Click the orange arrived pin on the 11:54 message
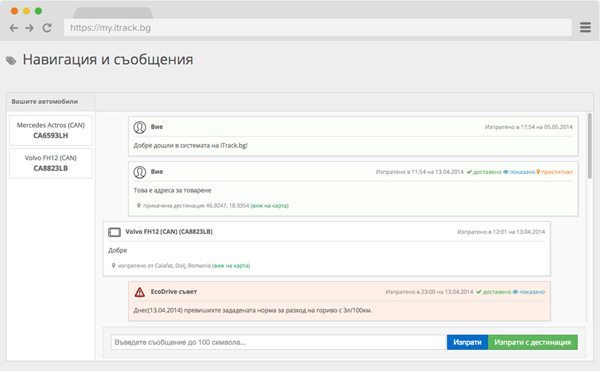The width and height of the screenshot is (600, 371). (538, 172)
